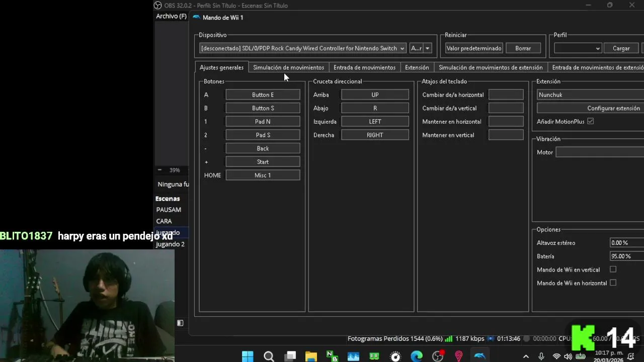Screen dimensions: 644x362
Task: Open File Explorer from the taskbar
Action: coord(311,356)
